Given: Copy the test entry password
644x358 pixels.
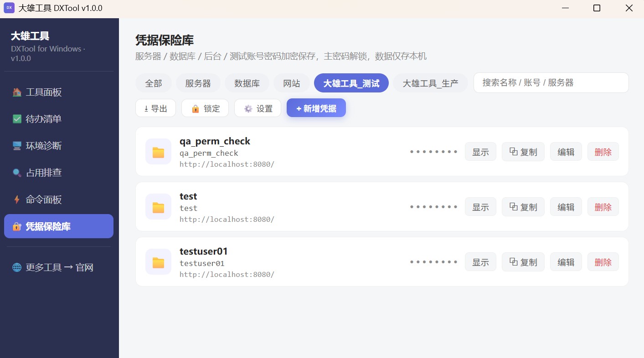Looking at the screenshot, I should [x=523, y=207].
